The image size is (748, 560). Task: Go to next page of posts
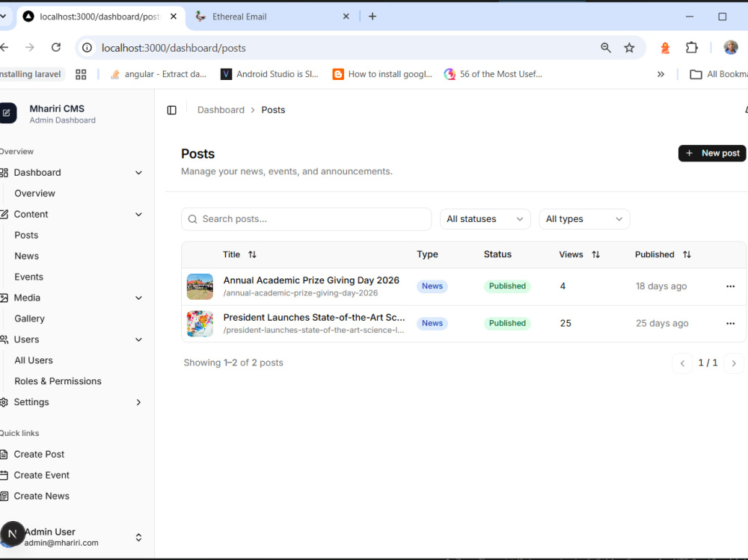[x=734, y=363]
